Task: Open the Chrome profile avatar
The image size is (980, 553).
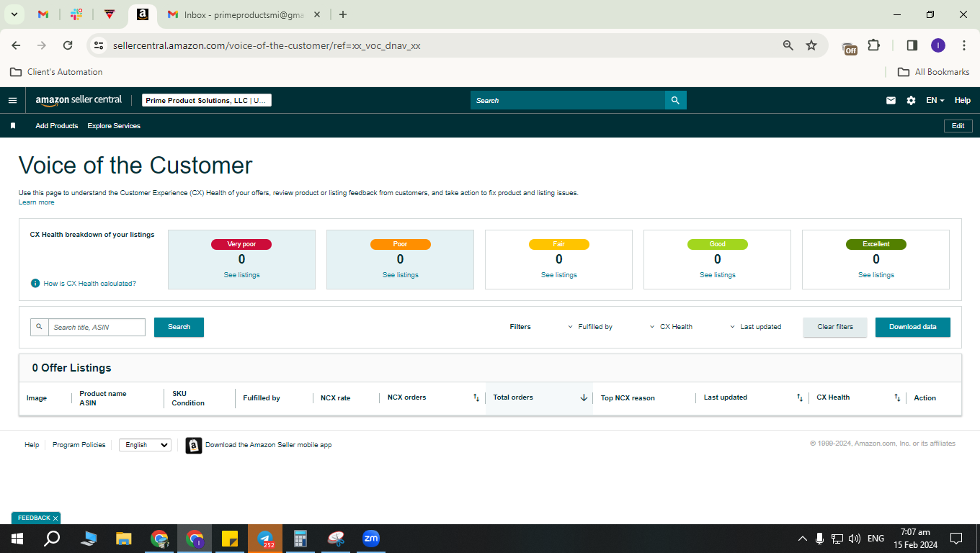Action: pyautogui.click(x=937, y=45)
